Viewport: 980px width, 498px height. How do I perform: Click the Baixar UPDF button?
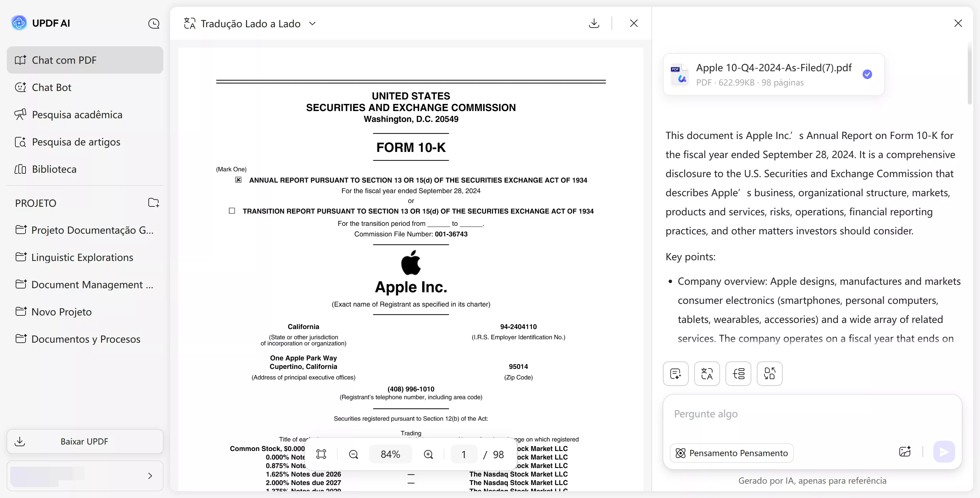click(84, 441)
